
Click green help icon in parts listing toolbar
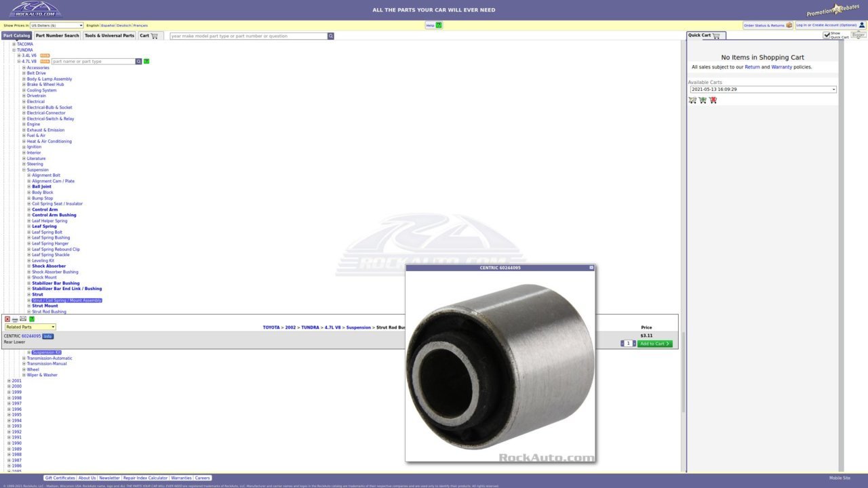pos(32,319)
